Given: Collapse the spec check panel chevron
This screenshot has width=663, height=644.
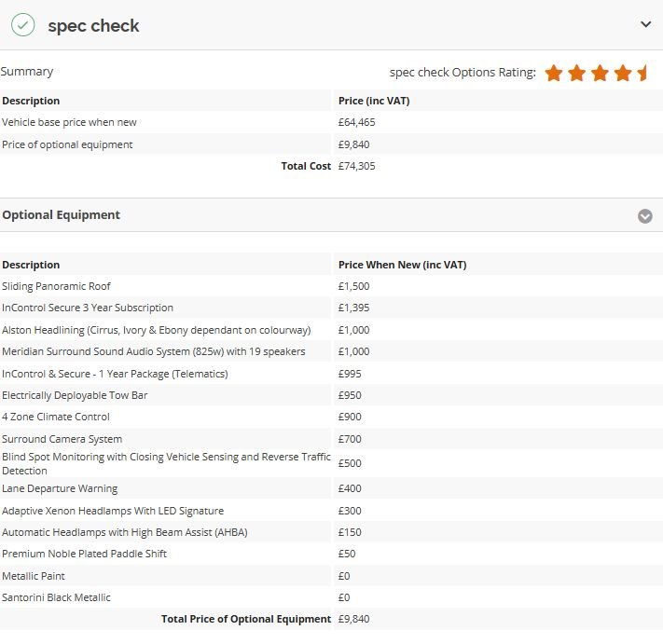Looking at the screenshot, I should coord(645,25).
